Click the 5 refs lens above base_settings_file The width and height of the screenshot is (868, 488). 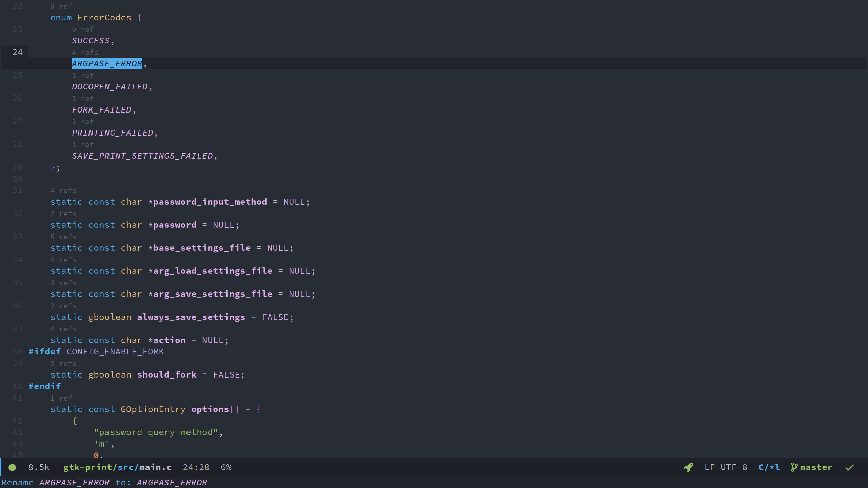pyautogui.click(x=63, y=237)
